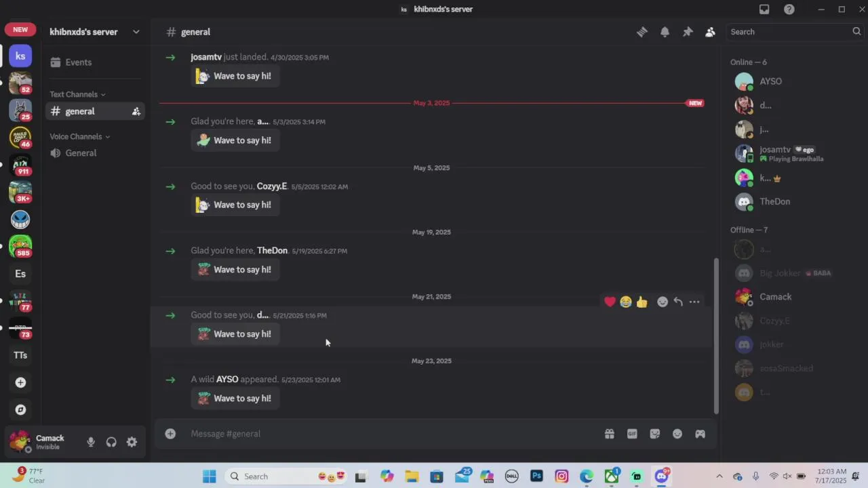868x488 pixels.
Task: Open the emoji picker in message bar
Action: (x=677, y=434)
